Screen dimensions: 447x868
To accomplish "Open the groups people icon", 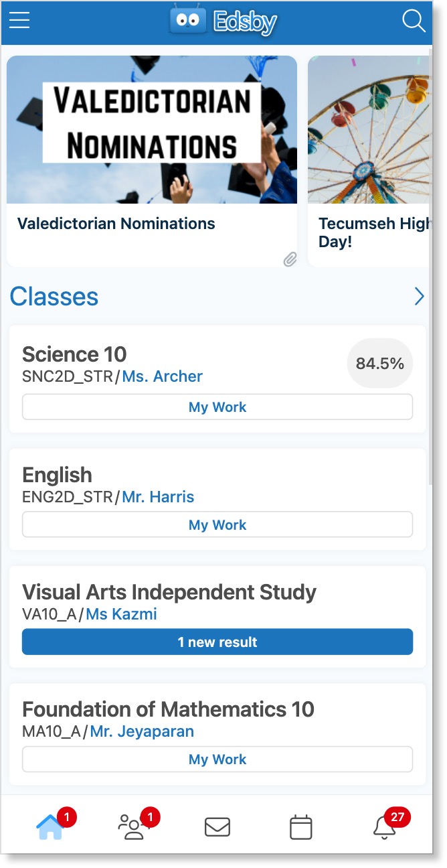I will (132, 827).
